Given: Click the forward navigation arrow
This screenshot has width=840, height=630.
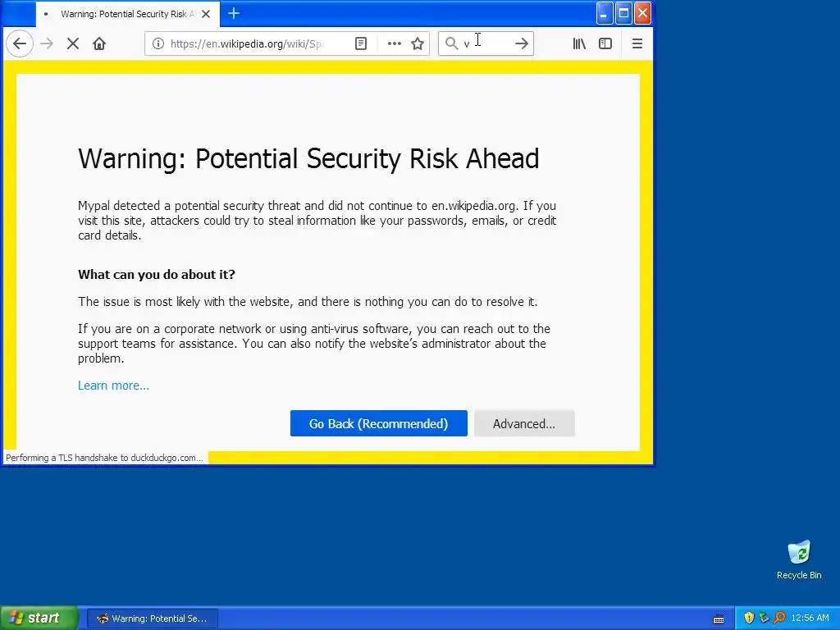Looking at the screenshot, I should pos(47,43).
